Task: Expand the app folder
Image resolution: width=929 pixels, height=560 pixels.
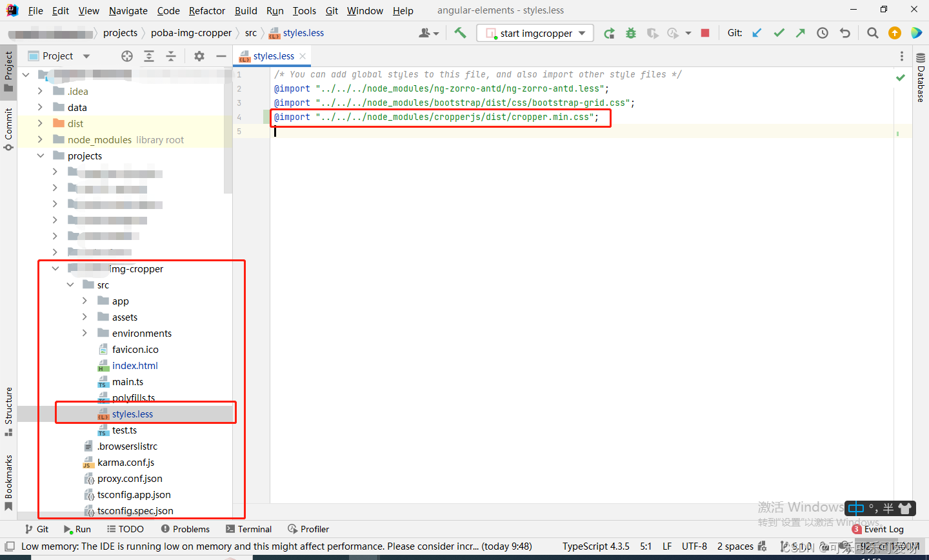Action: [x=85, y=301]
